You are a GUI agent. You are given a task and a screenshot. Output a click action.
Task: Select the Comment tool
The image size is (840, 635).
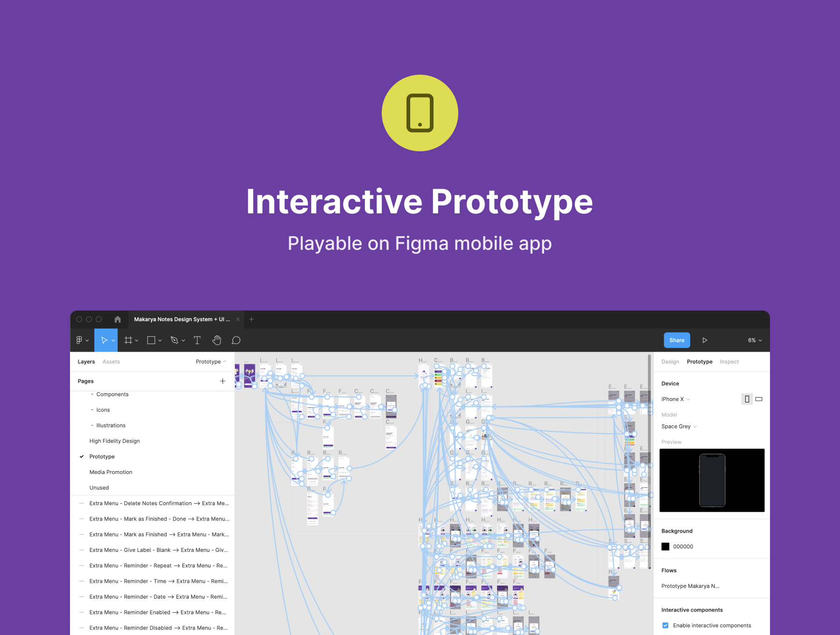click(236, 340)
